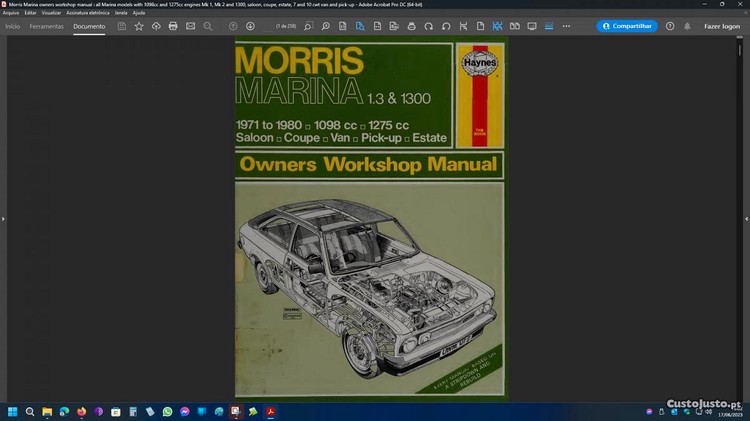This screenshot has height=421, width=750.
Task: Click Fazer logon link
Action: (722, 26)
